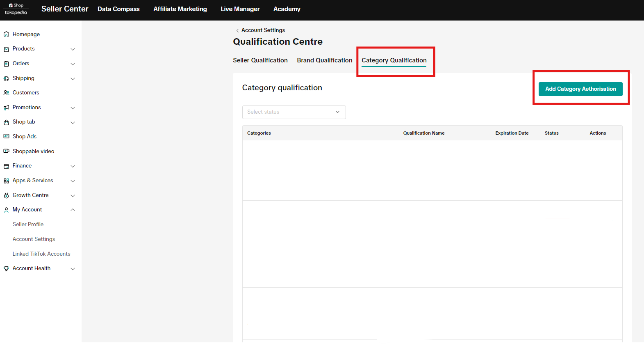This screenshot has height=344, width=644.
Task: Collapse the My Account section chevron
Action: point(73,210)
